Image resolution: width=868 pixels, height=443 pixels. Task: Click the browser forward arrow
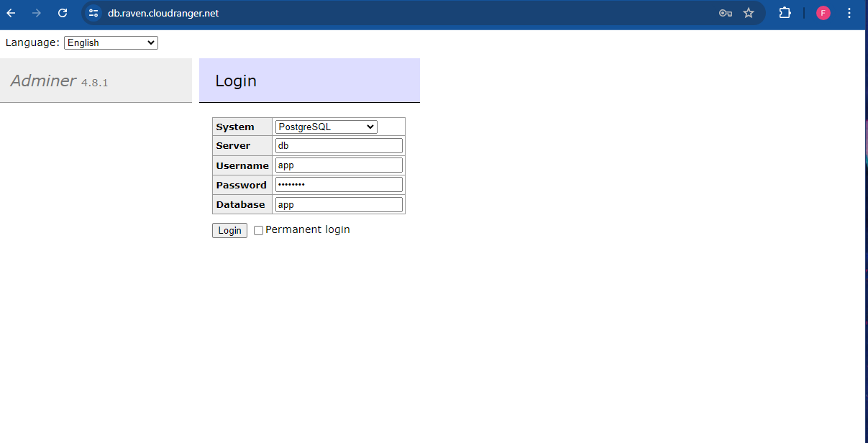(36, 12)
